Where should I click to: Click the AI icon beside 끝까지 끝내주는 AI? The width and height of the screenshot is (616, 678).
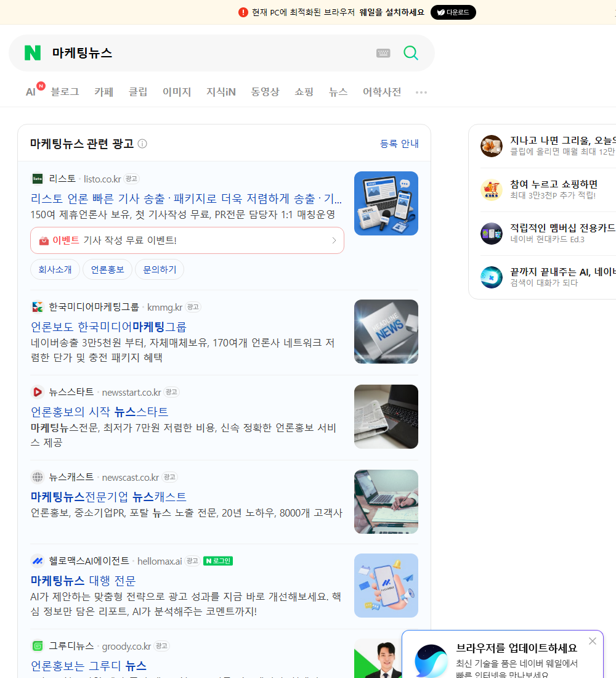(x=492, y=277)
